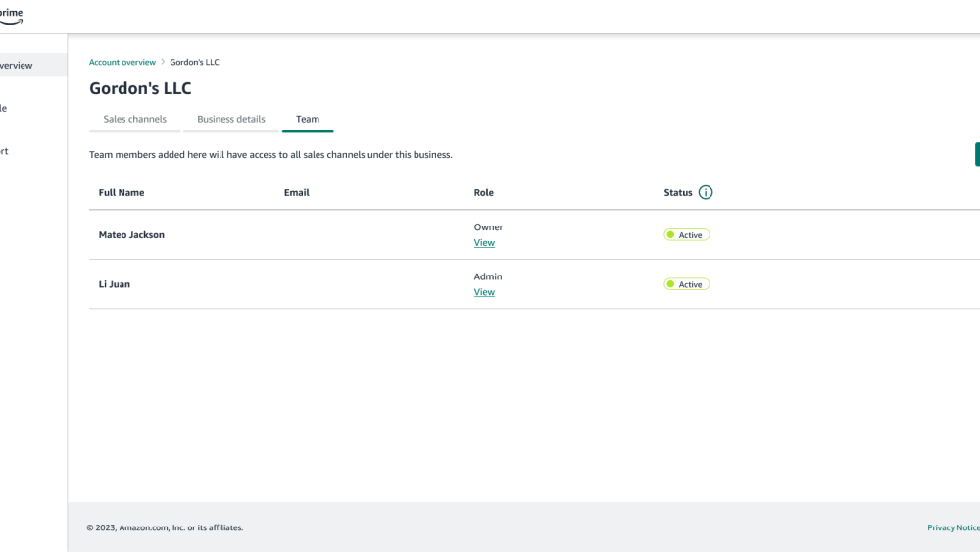The width and height of the screenshot is (980, 552).
Task: View the Owner role for Mateo Jackson
Action: [484, 243]
